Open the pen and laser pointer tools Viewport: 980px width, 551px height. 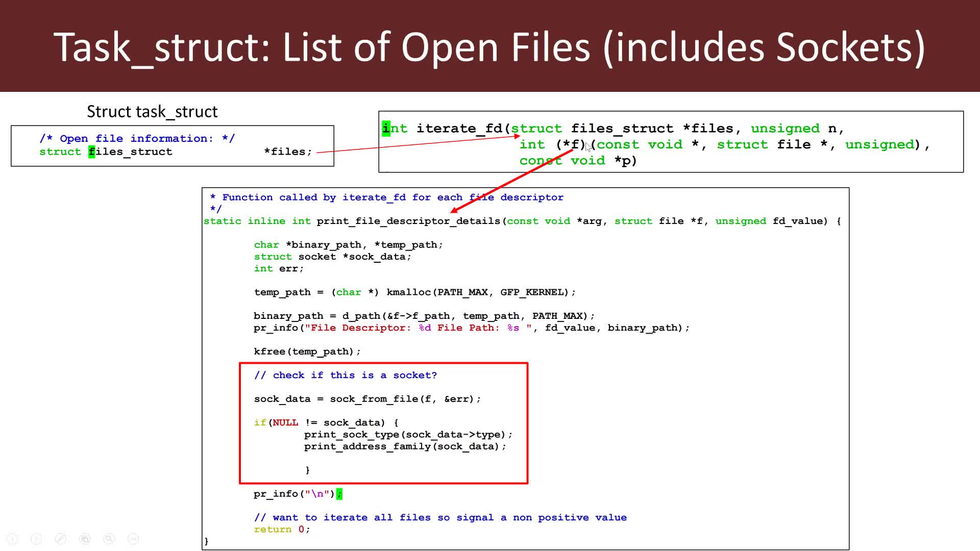(60, 539)
